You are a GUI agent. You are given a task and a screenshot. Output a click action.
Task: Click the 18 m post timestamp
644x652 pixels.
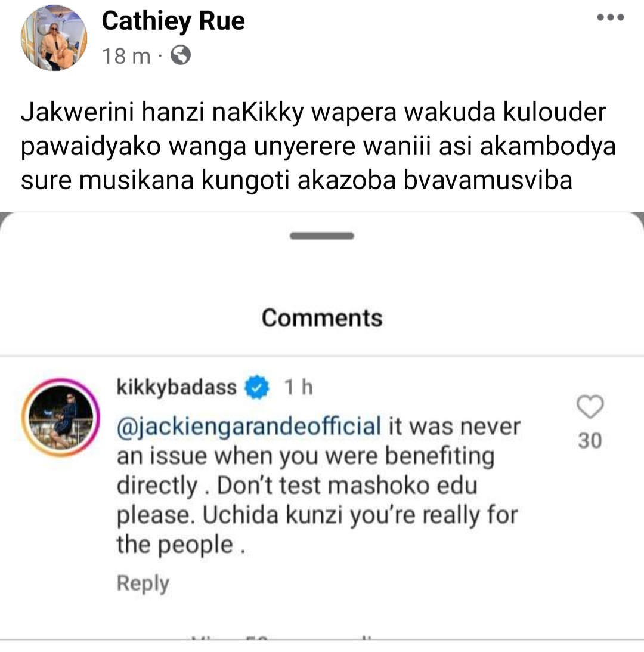click(126, 56)
